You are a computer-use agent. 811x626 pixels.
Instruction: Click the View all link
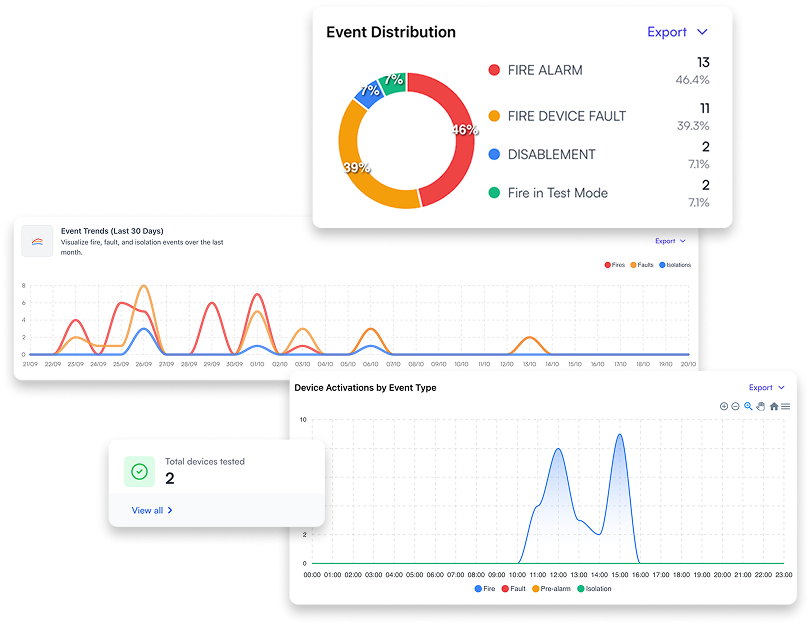(152, 510)
